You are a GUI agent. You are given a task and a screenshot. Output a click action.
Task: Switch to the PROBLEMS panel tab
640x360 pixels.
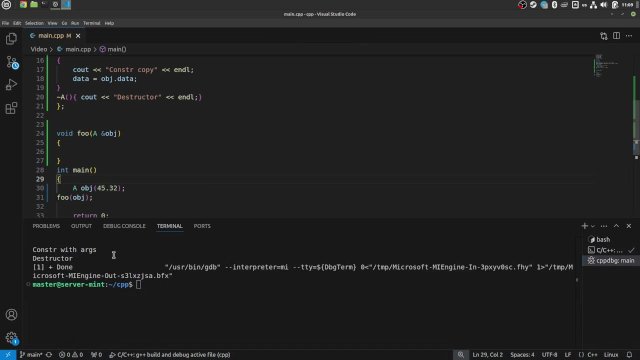click(x=46, y=226)
